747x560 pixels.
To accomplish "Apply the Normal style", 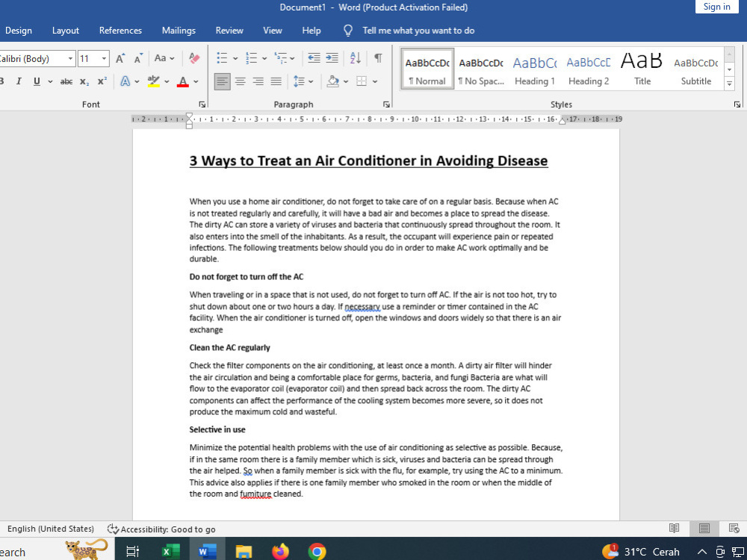I will point(427,69).
